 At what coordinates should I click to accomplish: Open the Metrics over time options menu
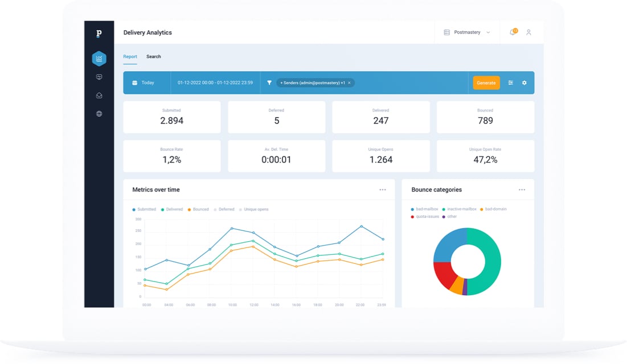pos(383,190)
